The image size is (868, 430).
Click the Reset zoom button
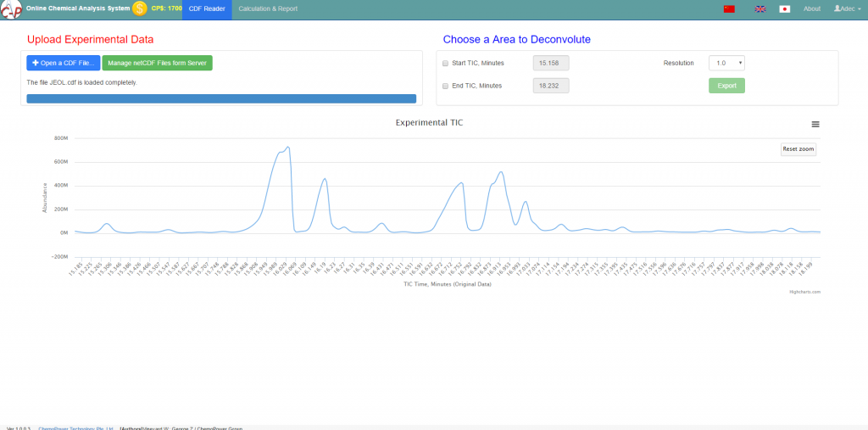798,149
